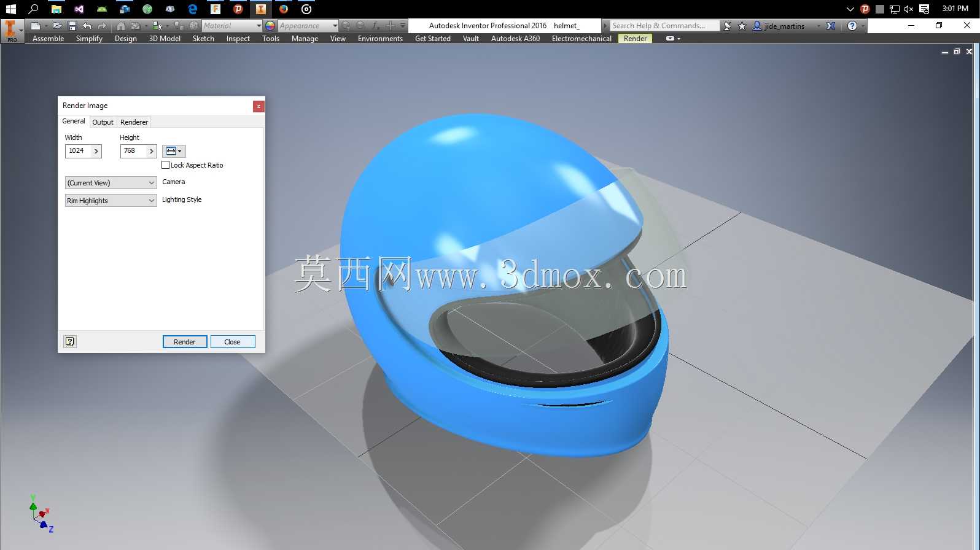Open the fx parameters icon

376,26
